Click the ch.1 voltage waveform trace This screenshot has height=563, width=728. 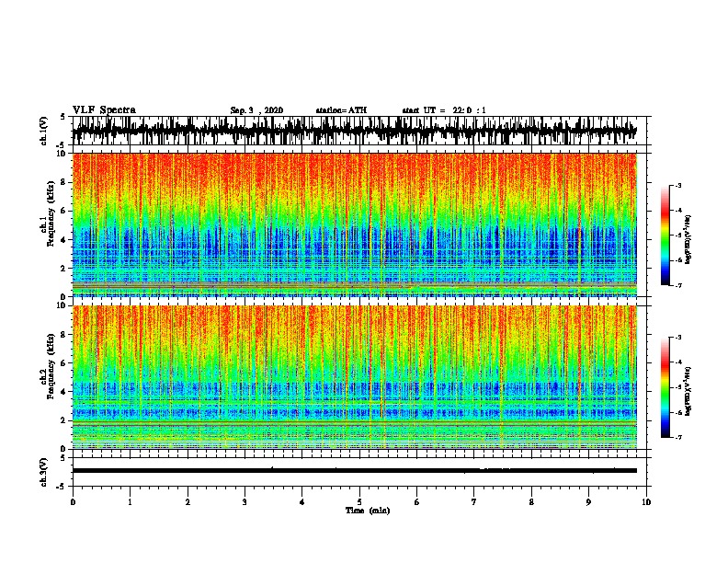[x=355, y=131]
